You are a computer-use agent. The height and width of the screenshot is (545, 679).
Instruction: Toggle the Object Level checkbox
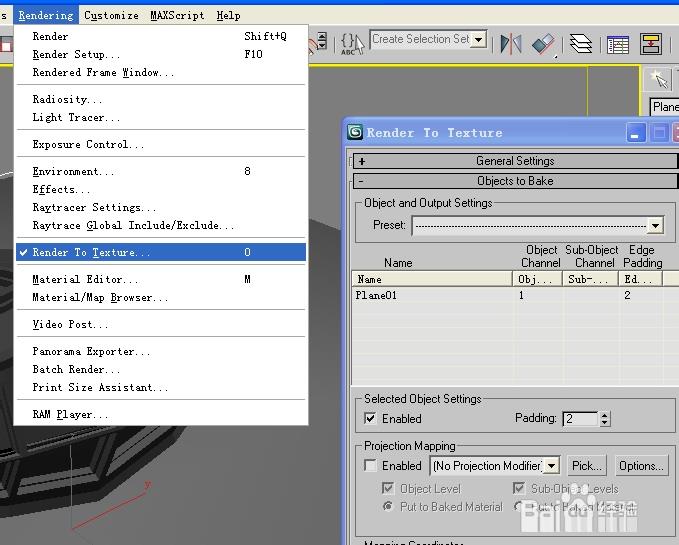coord(388,489)
